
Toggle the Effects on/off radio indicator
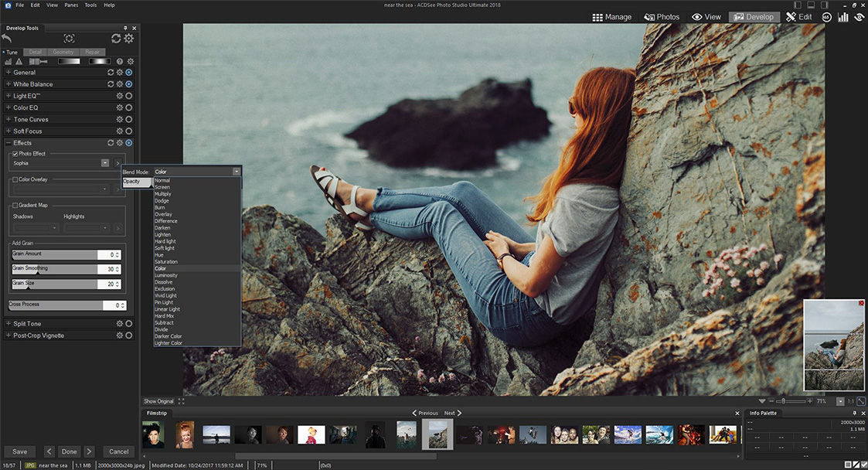pyautogui.click(x=128, y=142)
